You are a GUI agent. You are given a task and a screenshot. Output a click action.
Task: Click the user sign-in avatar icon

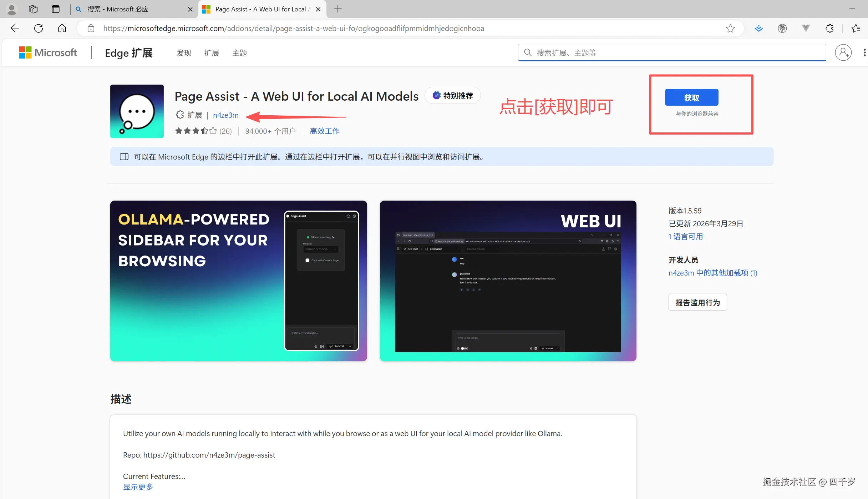pos(843,53)
